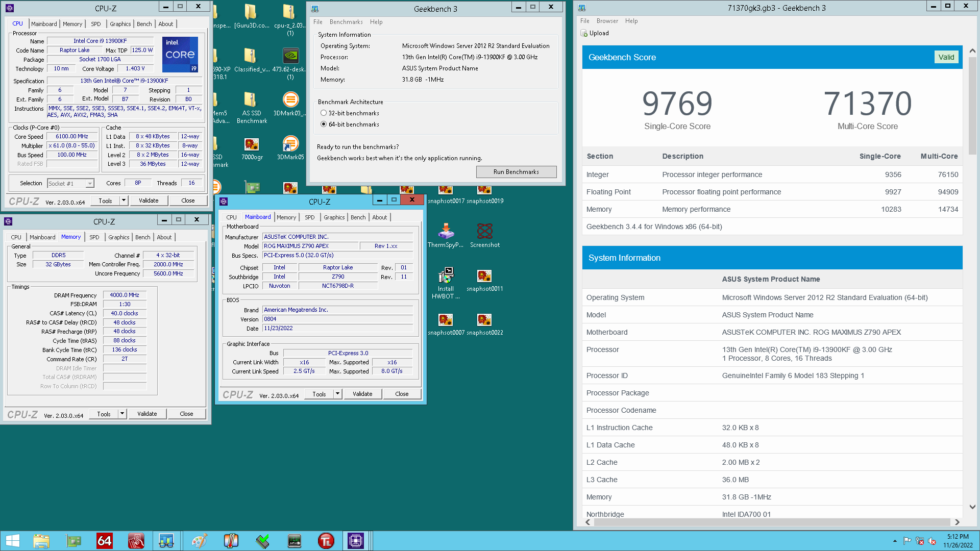Open the AS SSD Benchmark folder

pyautogui.click(x=251, y=108)
